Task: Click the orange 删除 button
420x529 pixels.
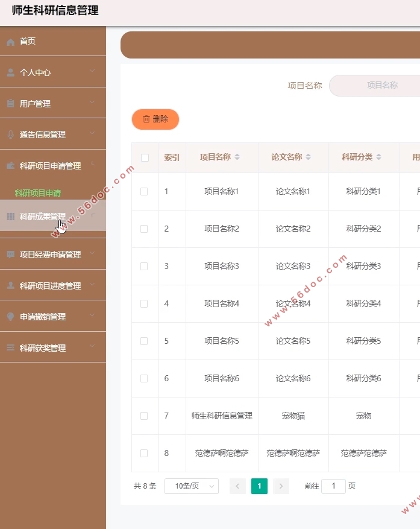Action: tap(155, 119)
